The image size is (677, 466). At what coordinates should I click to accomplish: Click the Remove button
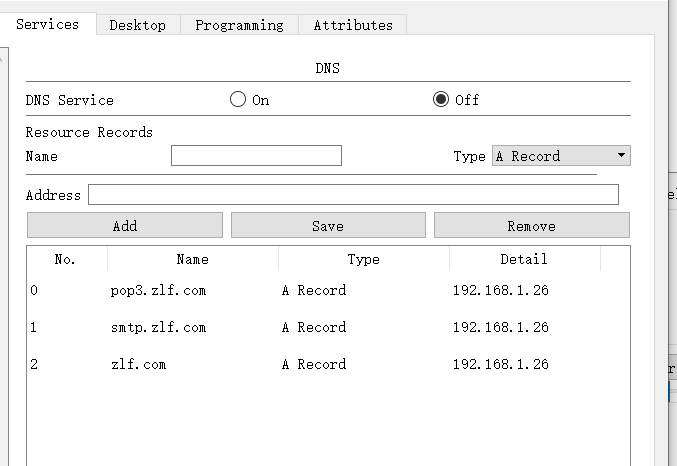click(x=531, y=226)
